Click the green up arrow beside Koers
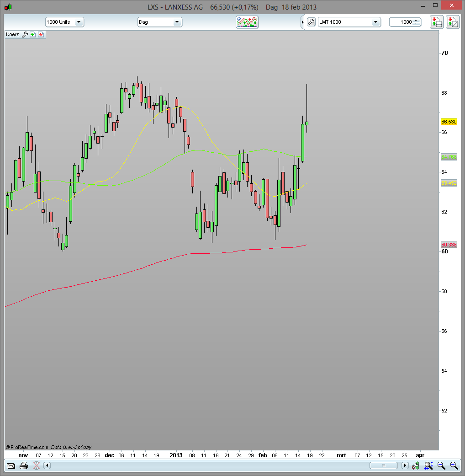 [x=33, y=34]
